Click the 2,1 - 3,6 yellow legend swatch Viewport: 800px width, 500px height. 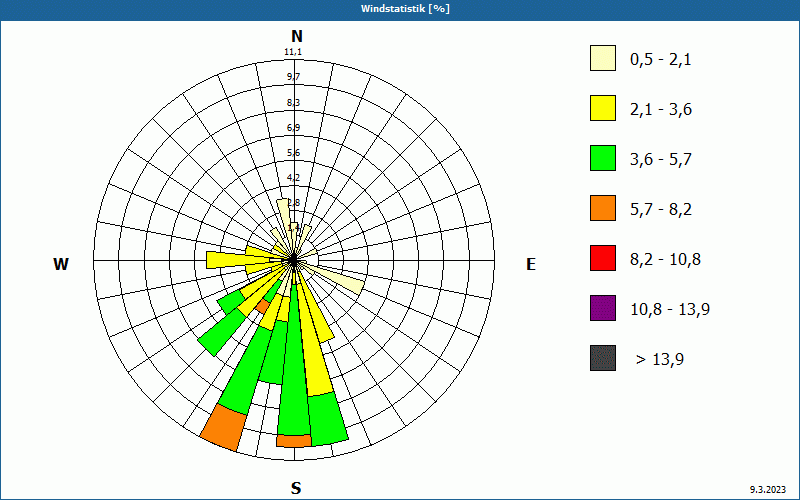pyautogui.click(x=603, y=108)
